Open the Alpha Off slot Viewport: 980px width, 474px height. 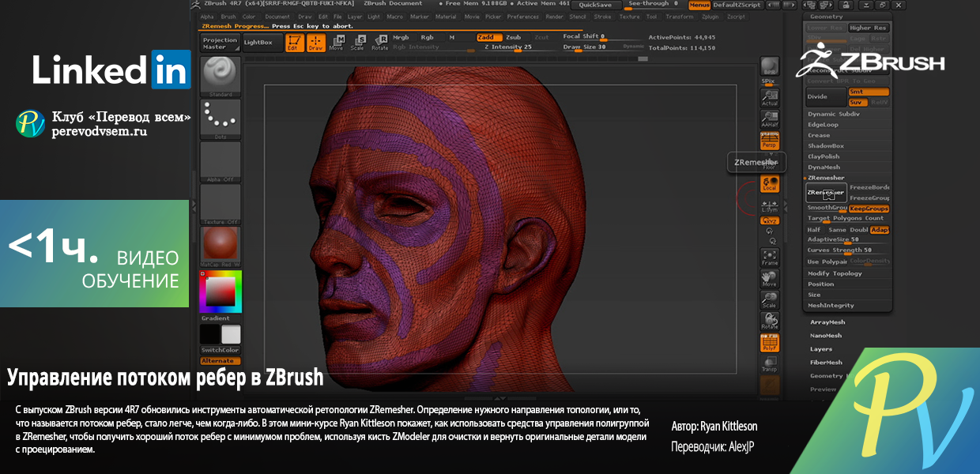click(x=220, y=162)
